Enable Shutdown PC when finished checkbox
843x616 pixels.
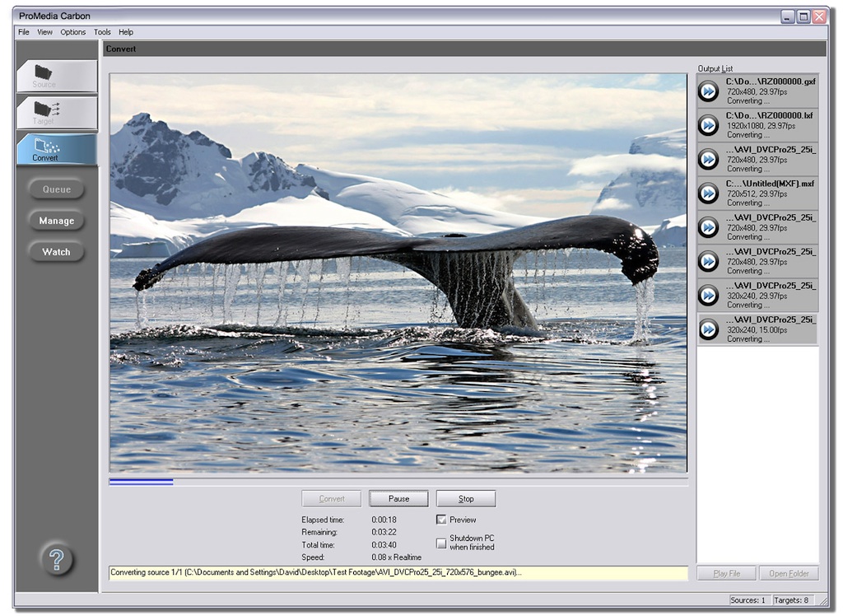pos(441,543)
